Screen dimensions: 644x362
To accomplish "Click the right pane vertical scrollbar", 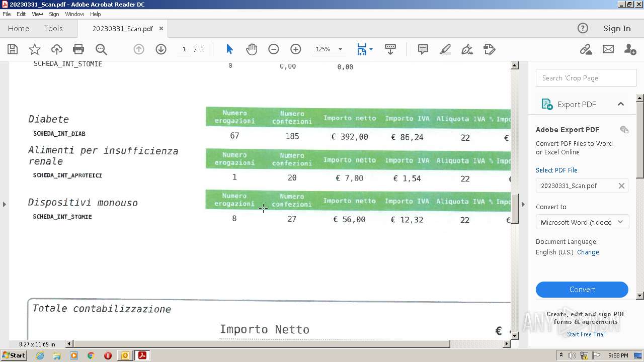I will point(640,139).
